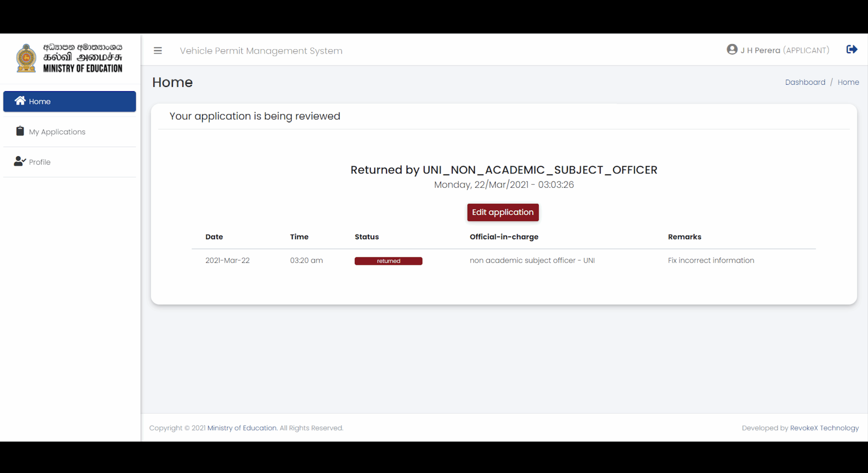Click the J H Perera username
This screenshot has width=868, height=473.
point(760,50)
